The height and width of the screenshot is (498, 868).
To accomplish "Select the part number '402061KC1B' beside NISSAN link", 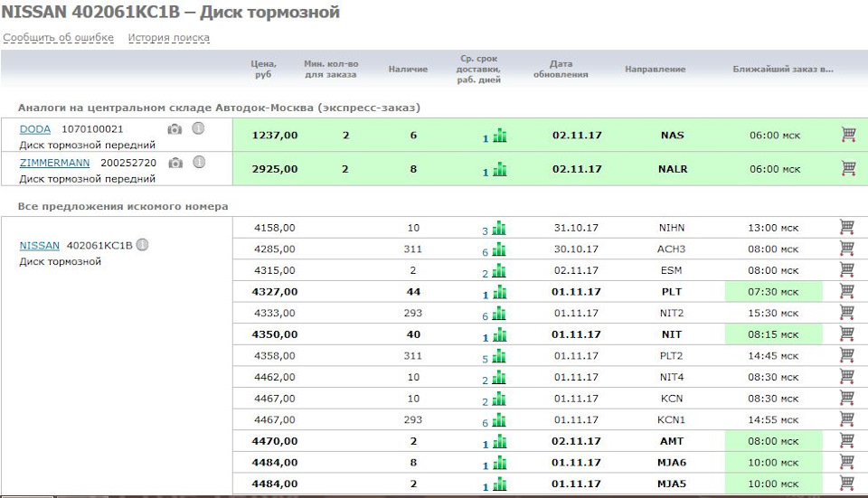I will [99, 245].
